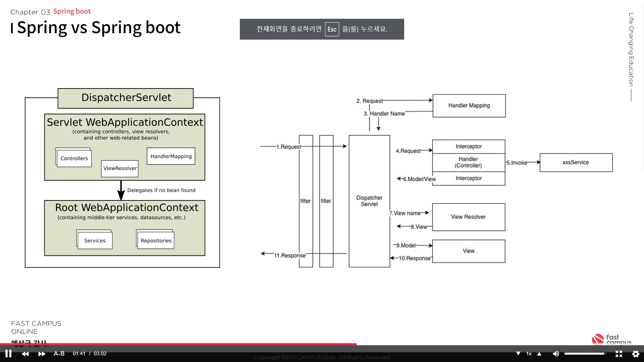Click the Esc key hint in fullscreen notice
Image resolution: width=644 pixels, height=362 pixels.
click(x=332, y=29)
